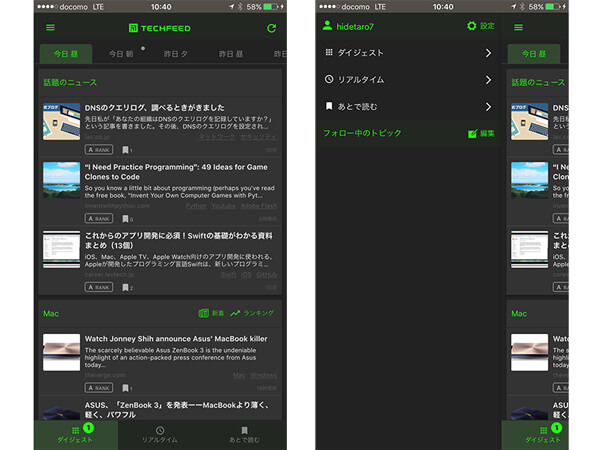600x450 pixels.
Task: Tap bookmark icon under DNS article
Action: pyautogui.click(x=125, y=150)
